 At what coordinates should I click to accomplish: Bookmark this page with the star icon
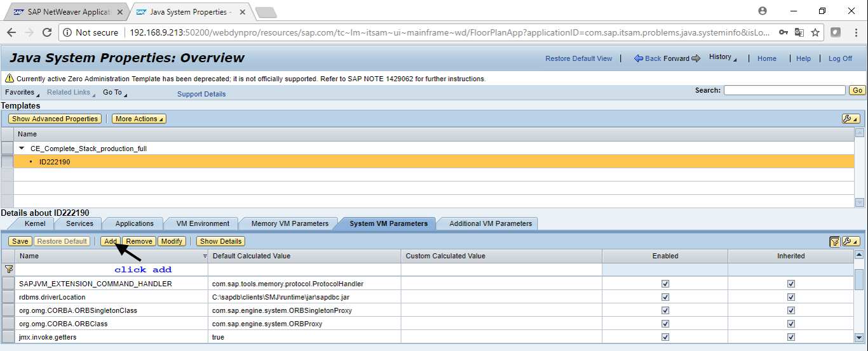[815, 32]
